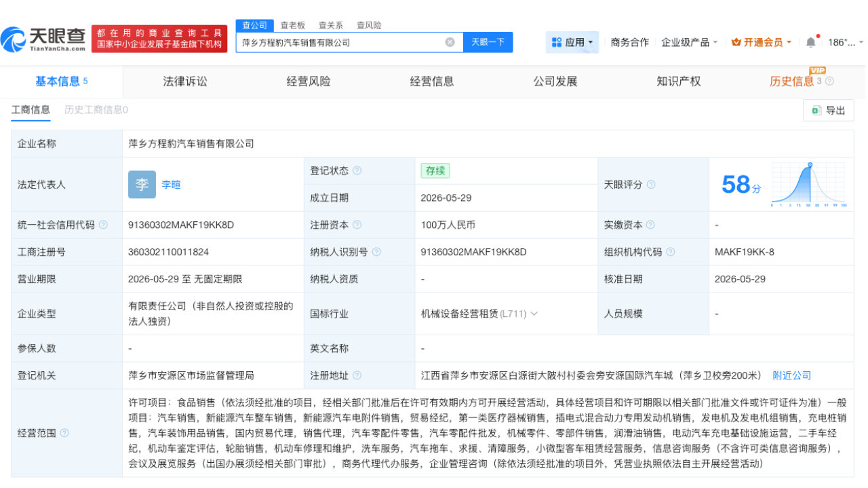Click the 58分 score value

tap(741, 185)
